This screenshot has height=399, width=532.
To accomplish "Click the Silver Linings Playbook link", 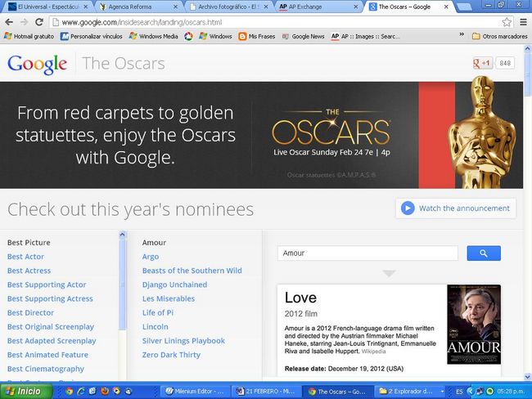I will pos(183,341).
